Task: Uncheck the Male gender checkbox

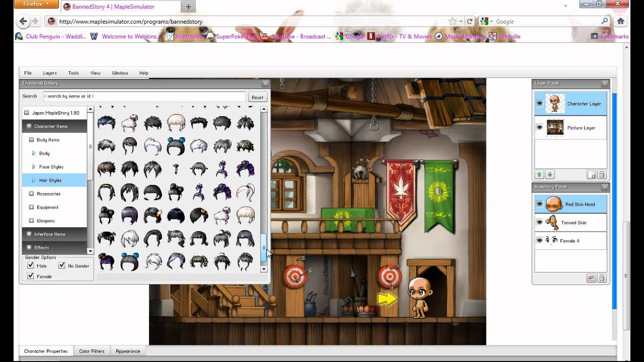Action: coord(31,265)
